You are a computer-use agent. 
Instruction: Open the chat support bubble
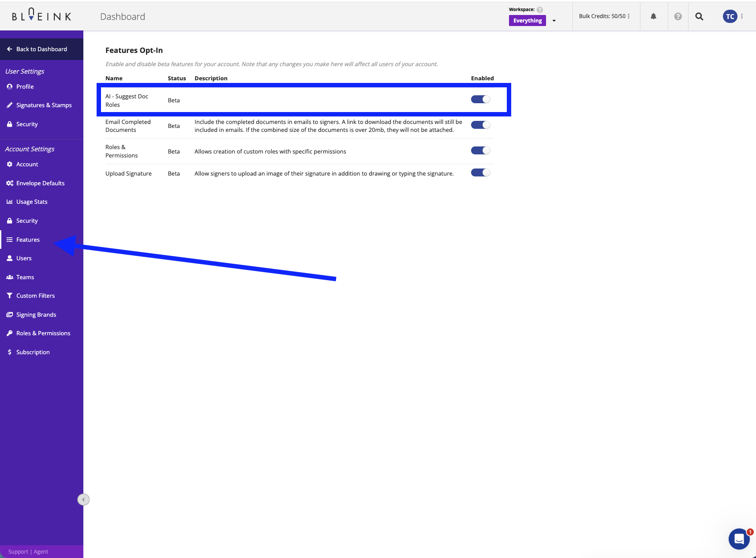(x=739, y=539)
